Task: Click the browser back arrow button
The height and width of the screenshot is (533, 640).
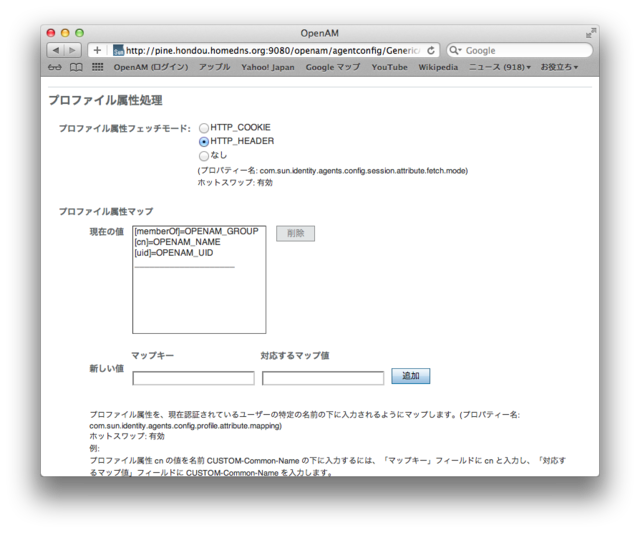Action: coord(55,50)
